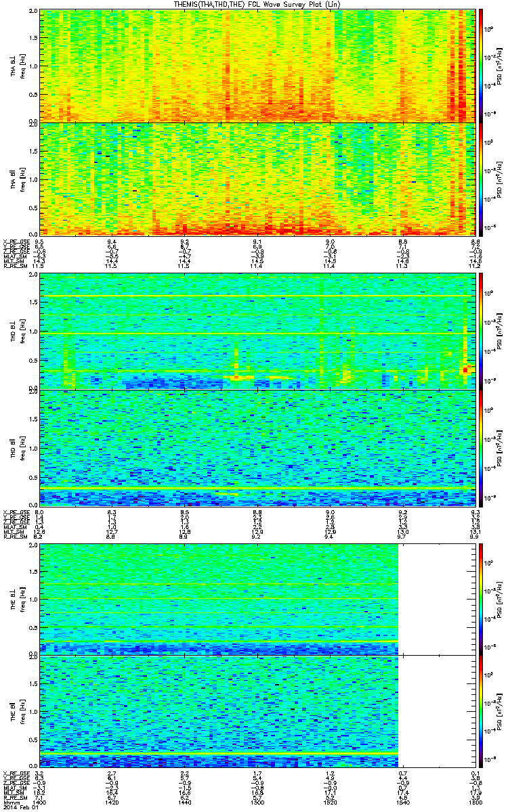508x812 pixels.
Task: Click the '1540' time tick label
Action: [402, 803]
